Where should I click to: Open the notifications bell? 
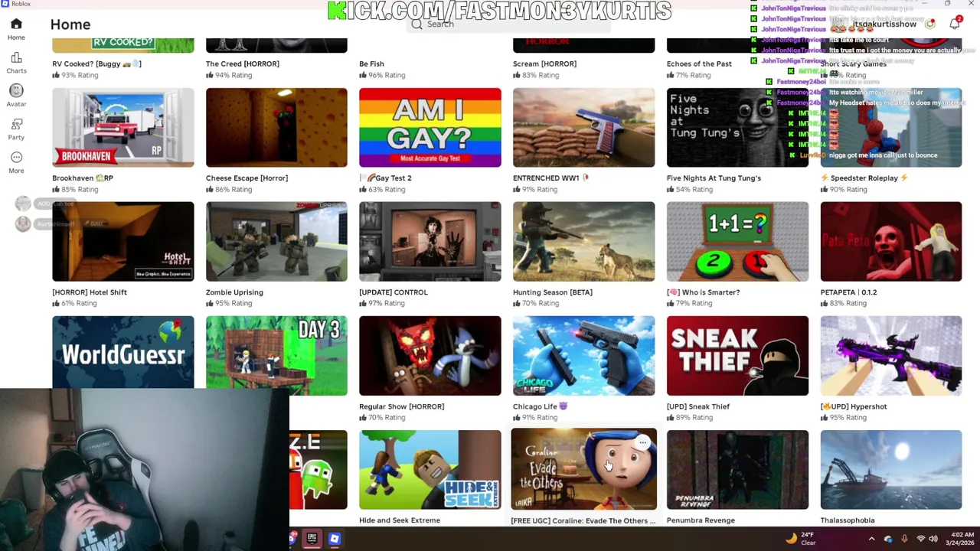coord(954,24)
